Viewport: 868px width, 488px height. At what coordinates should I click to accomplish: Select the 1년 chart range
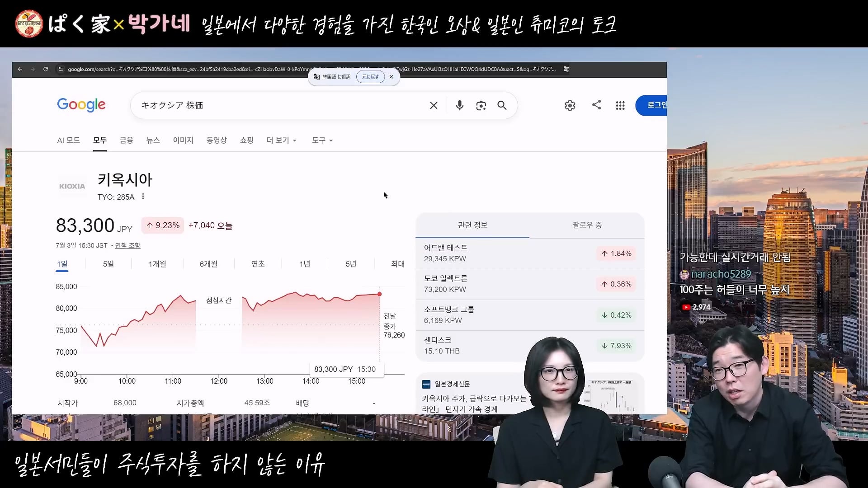coord(305,264)
